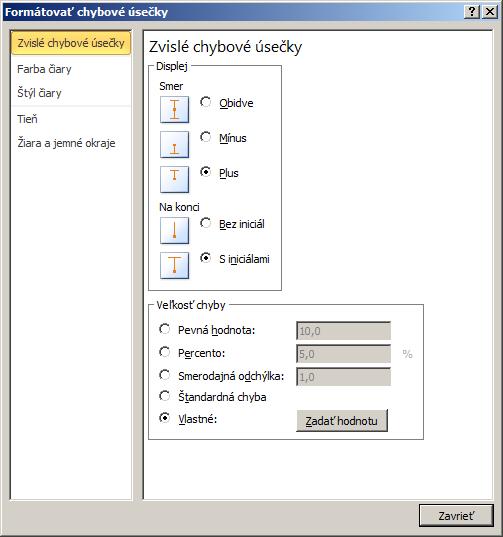This screenshot has width=503, height=537.
Task: Select Pevná hodnota error amount option
Action: pos(165,329)
